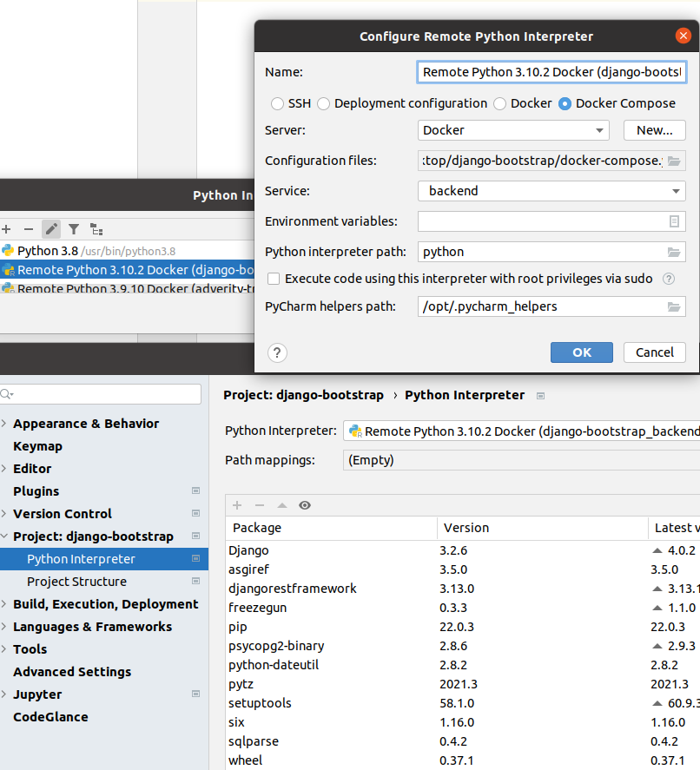Add a new Python interpreter
The width and height of the screenshot is (700, 770).
pos(7,228)
